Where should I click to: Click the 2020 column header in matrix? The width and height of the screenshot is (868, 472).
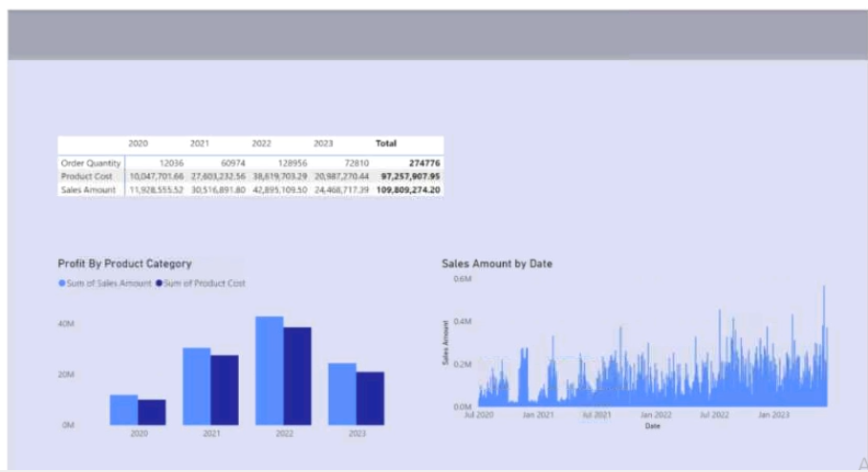point(138,143)
